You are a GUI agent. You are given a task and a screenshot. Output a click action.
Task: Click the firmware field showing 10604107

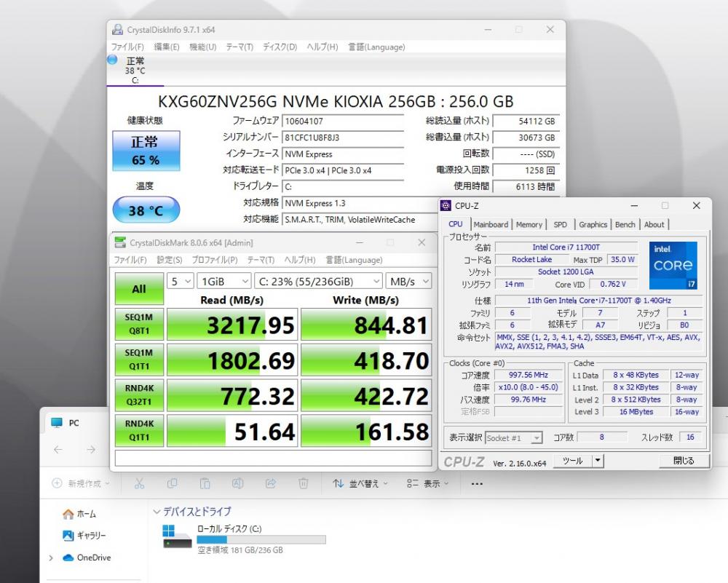click(343, 121)
